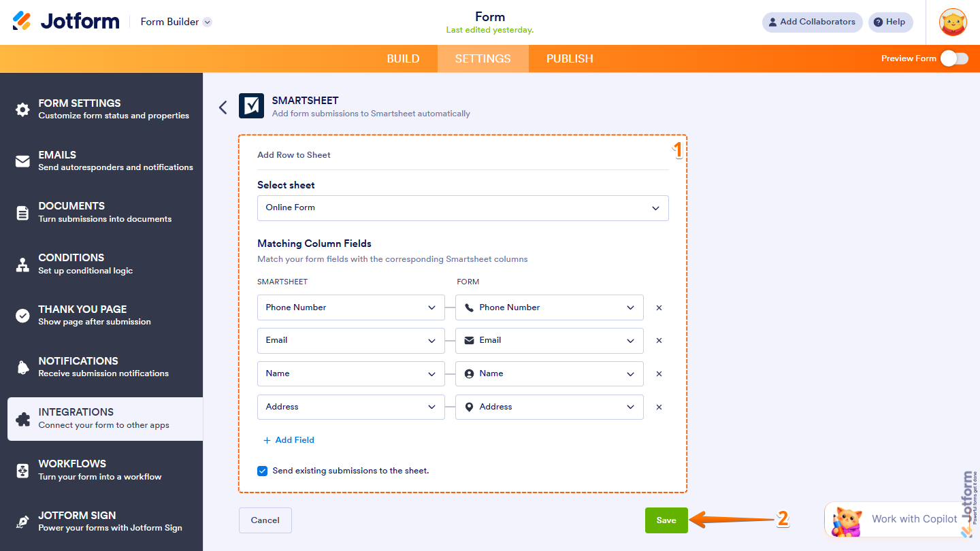Screen dimensions: 980x551
Task: Toggle the Preview Form switch
Action: 955,59
